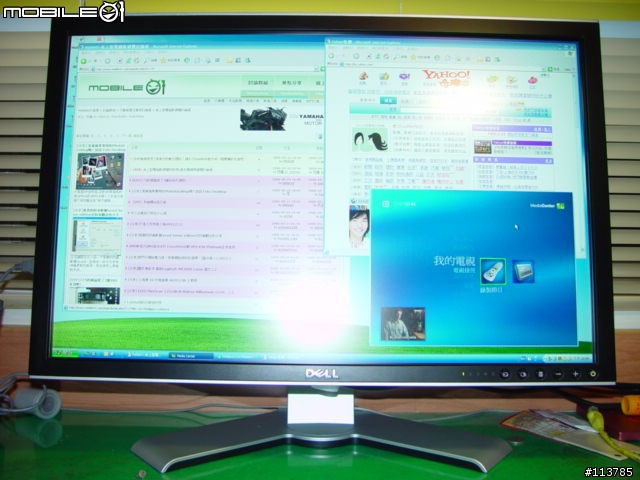This screenshot has width=640, height=480.
Task: Click the Refresh icon in Mobile01 browser toolbar
Action: (128, 61)
